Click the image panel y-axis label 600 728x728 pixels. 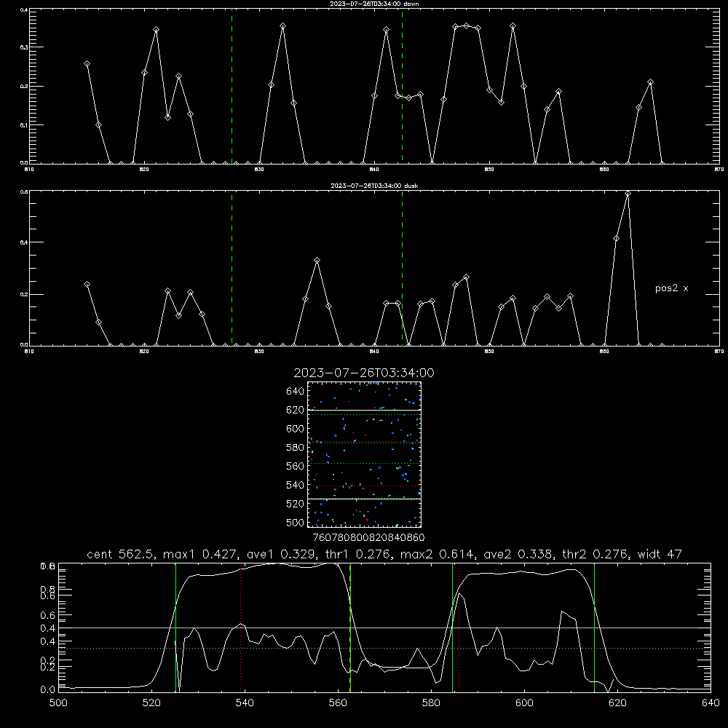pos(296,429)
